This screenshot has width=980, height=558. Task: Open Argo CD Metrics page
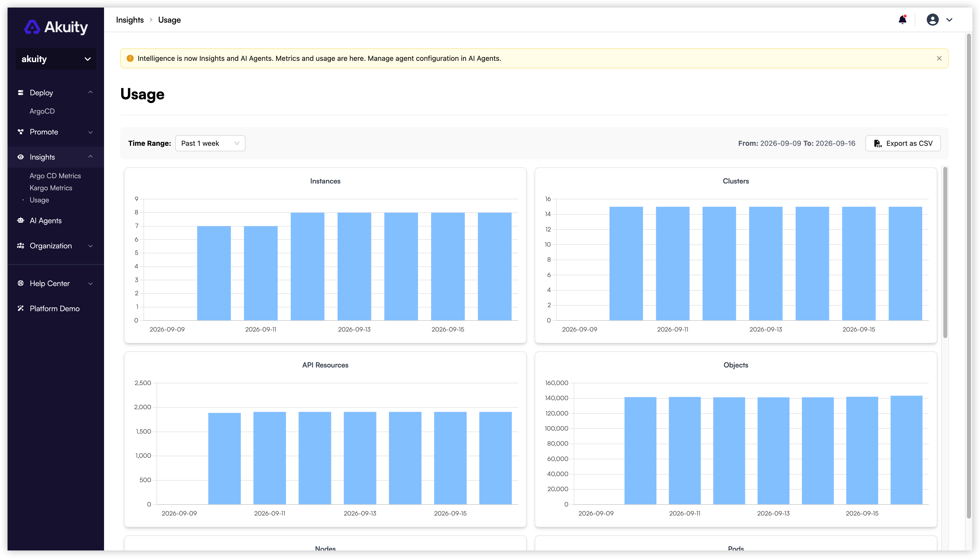[55, 175]
